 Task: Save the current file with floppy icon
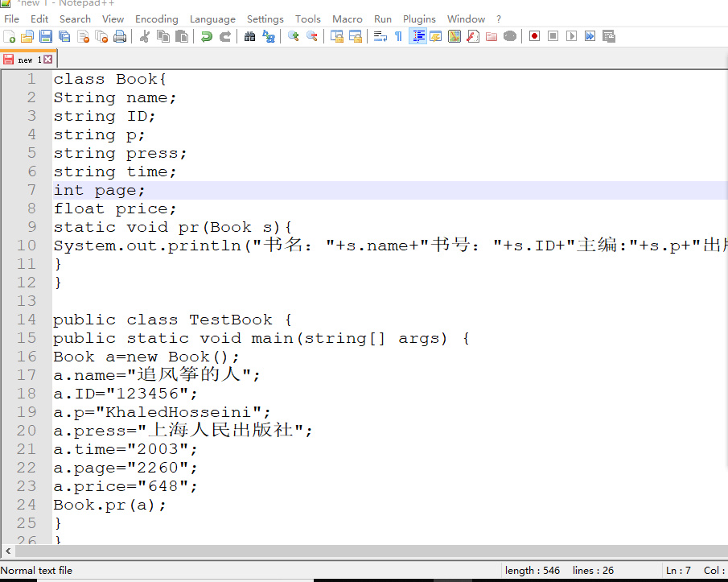[46, 36]
